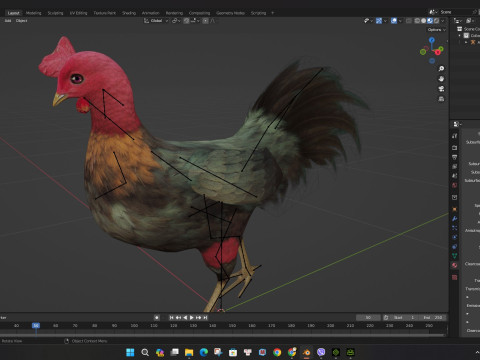Toggle X-ray mode in the viewport

409,21
